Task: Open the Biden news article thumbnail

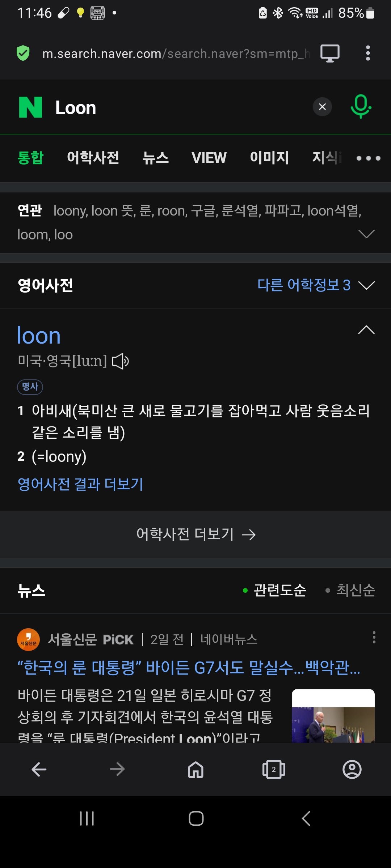Action: point(333,716)
